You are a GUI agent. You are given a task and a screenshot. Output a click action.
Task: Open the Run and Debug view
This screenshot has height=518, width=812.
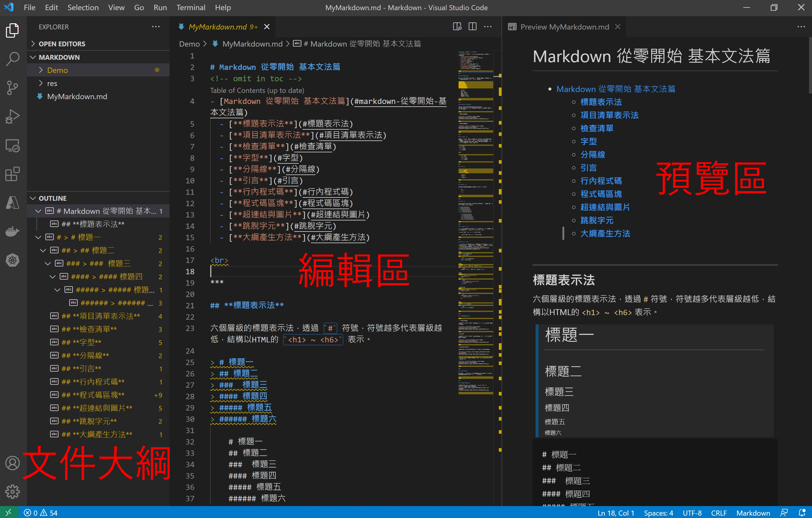[x=13, y=117]
